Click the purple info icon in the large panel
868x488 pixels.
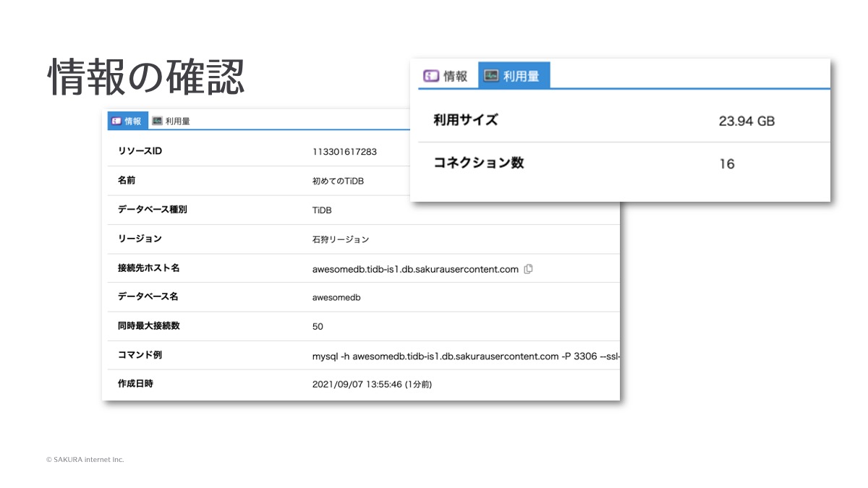click(431, 76)
